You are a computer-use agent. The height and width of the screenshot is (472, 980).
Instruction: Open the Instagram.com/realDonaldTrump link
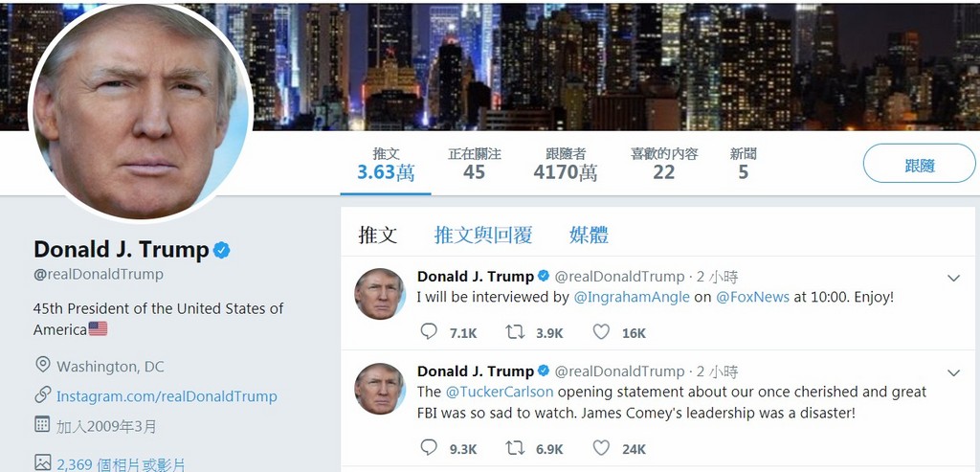(167, 396)
